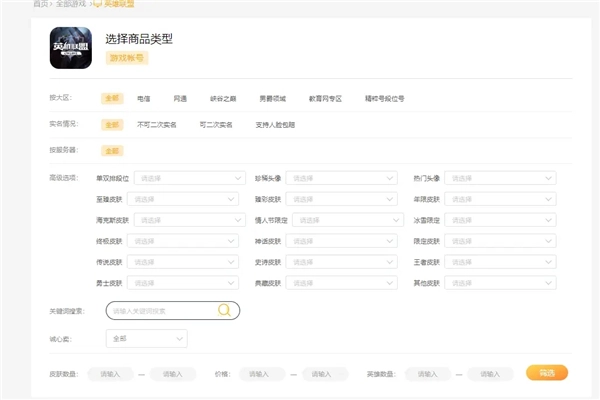Select 可二次实名 real-name option
The width and height of the screenshot is (600, 400).
point(215,125)
